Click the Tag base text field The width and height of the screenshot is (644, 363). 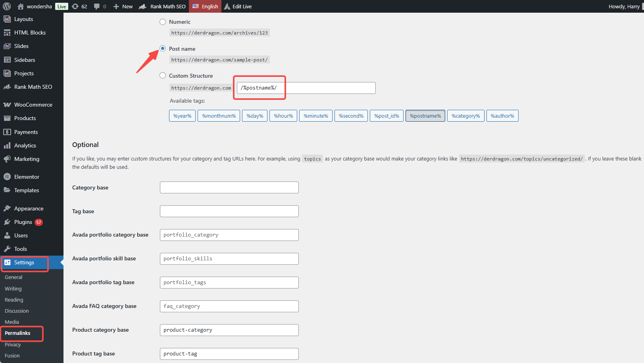[x=229, y=211]
